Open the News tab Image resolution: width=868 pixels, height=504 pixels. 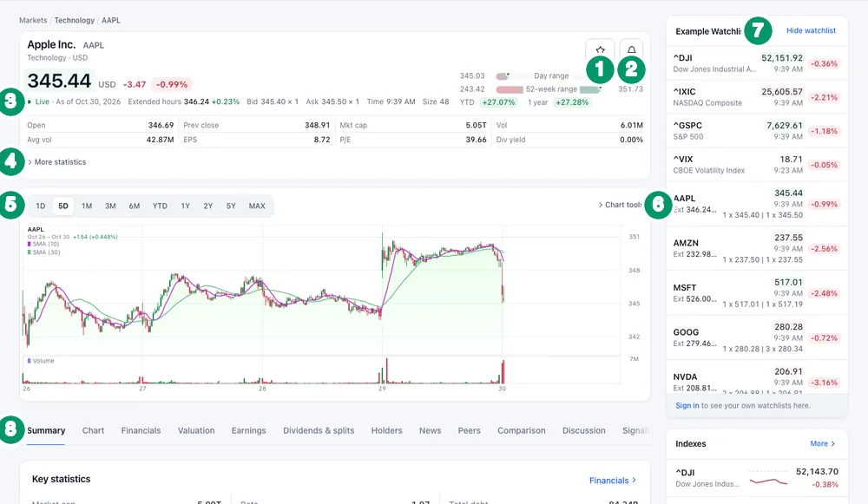click(x=430, y=430)
